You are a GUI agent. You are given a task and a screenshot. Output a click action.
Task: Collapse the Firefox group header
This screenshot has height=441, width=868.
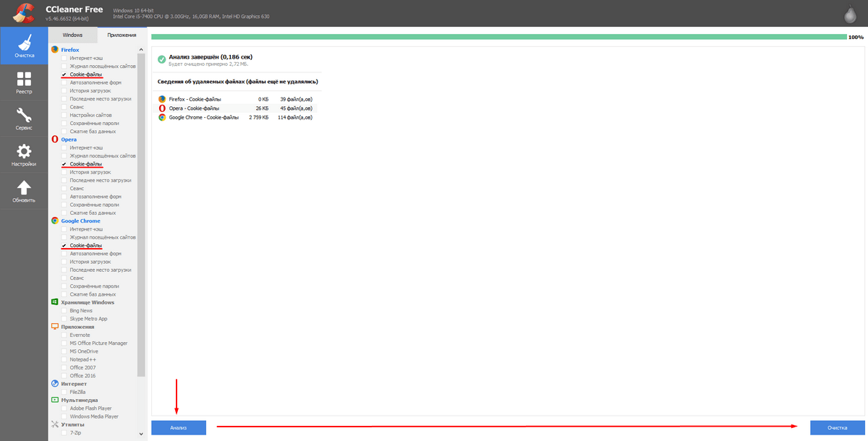[x=70, y=49]
